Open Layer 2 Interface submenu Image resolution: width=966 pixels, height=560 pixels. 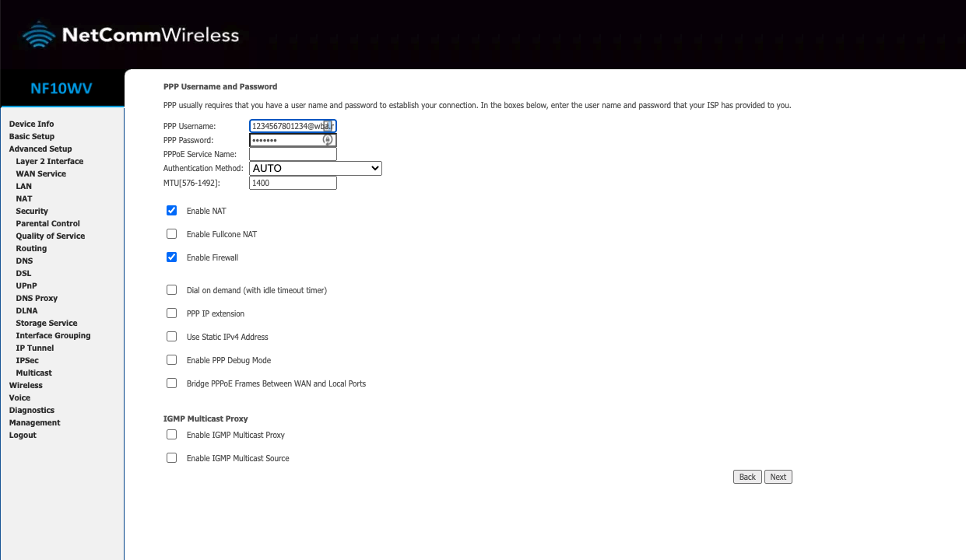[x=50, y=162]
